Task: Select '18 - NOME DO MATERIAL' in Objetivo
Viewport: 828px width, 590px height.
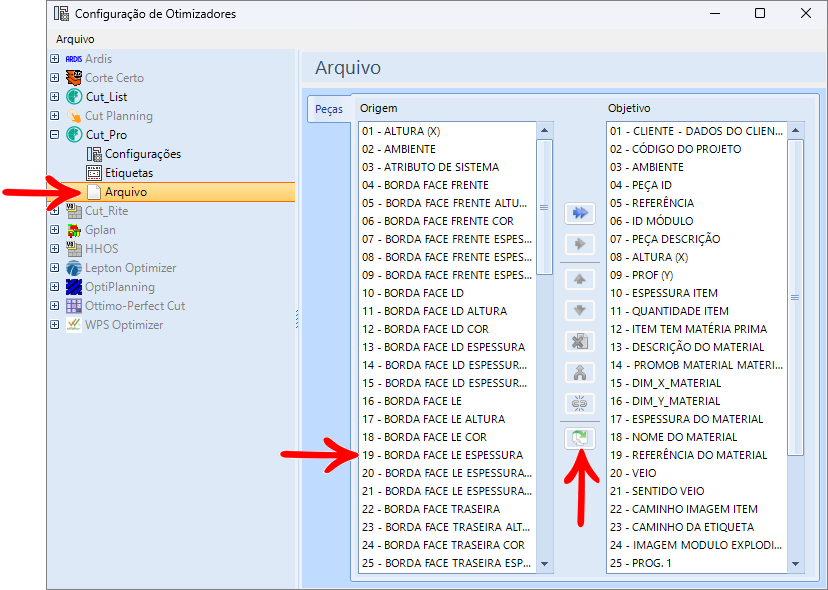Action: coord(697,437)
